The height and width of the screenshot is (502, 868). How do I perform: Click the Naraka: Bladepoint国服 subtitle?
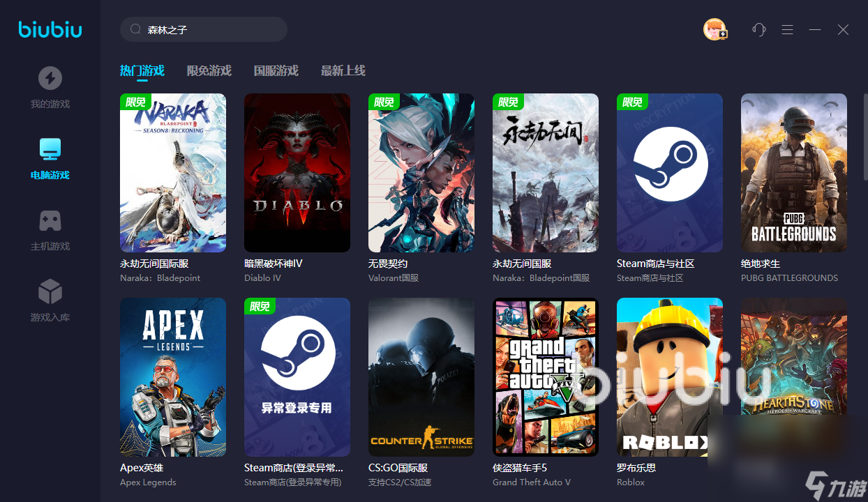(x=541, y=277)
